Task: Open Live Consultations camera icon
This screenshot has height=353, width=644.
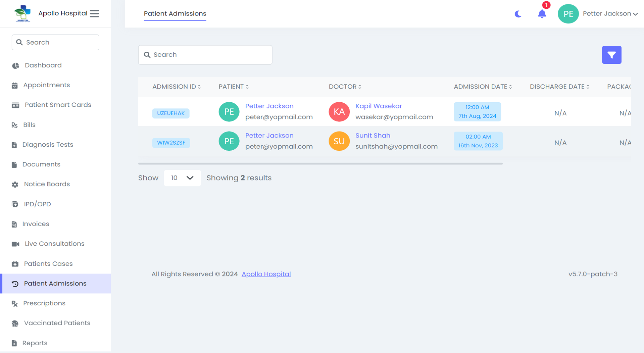Action: (x=15, y=244)
